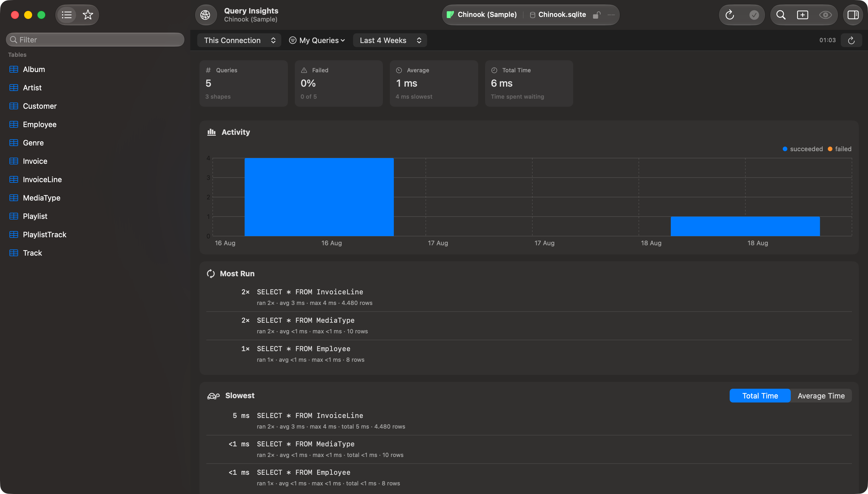This screenshot has width=868, height=494.
Task: Focus the Filter tables field
Action: (95, 40)
